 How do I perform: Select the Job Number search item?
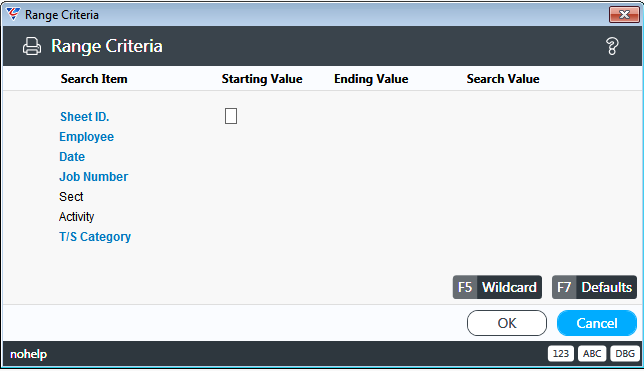point(94,177)
